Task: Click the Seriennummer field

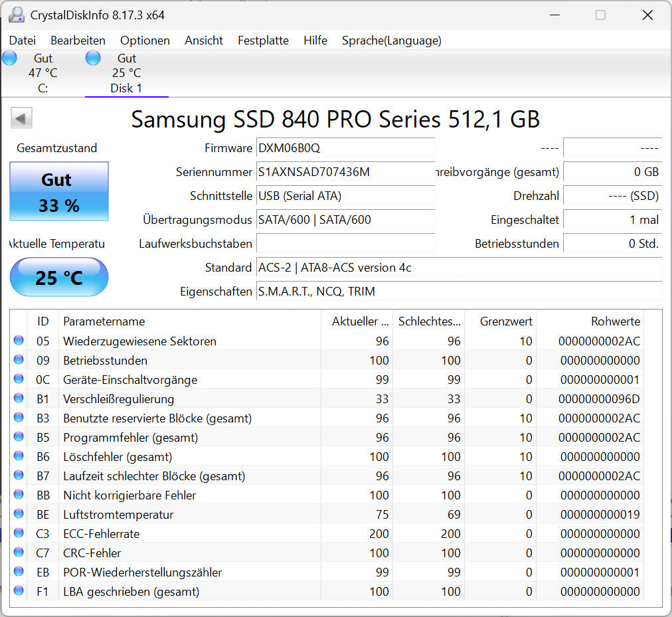Action: coord(345,172)
